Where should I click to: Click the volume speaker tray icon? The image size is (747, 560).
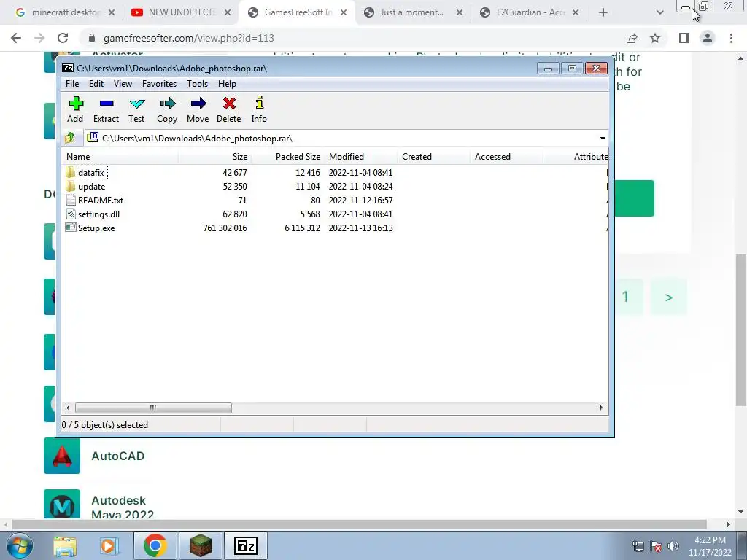(x=673, y=546)
